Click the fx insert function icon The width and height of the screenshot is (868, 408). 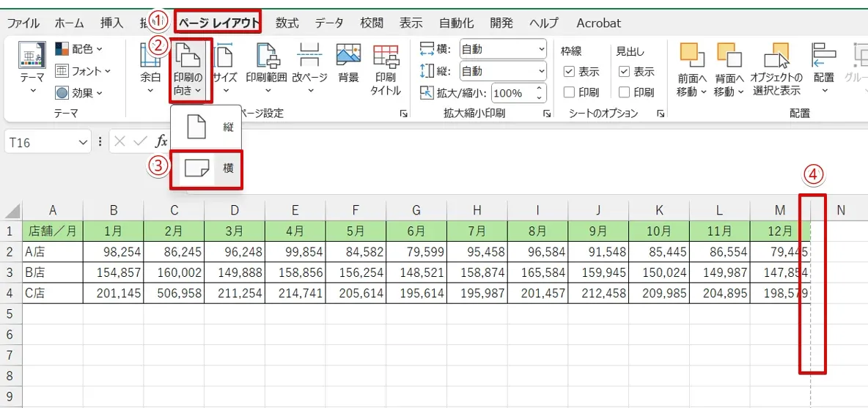tap(161, 142)
